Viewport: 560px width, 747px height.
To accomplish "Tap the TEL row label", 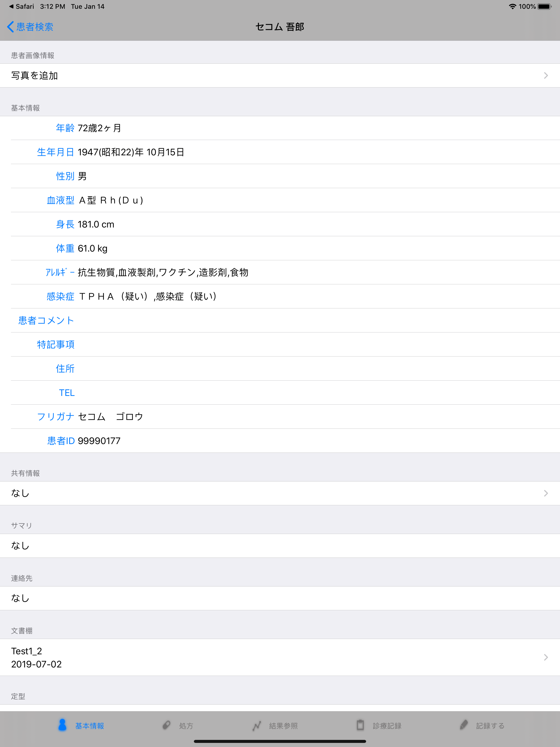I will 67,393.
